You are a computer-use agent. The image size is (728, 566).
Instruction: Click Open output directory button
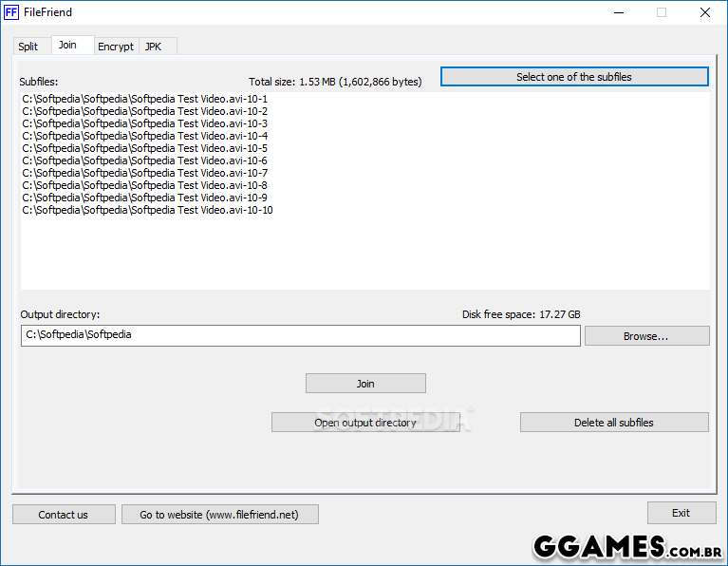[365, 423]
